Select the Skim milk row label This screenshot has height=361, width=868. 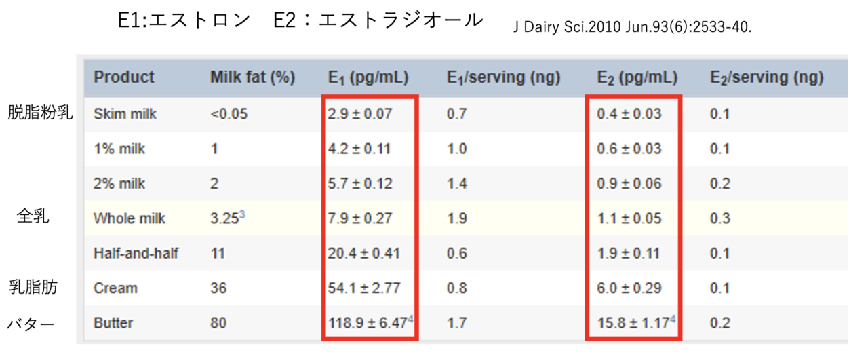(125, 114)
